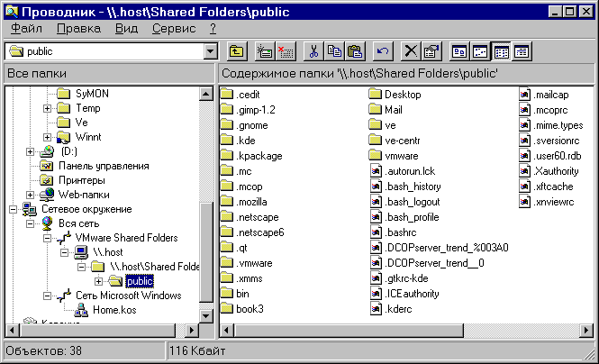The width and height of the screenshot is (599, 364).
Task: Open Properties from the toolbar
Action: 431,51
